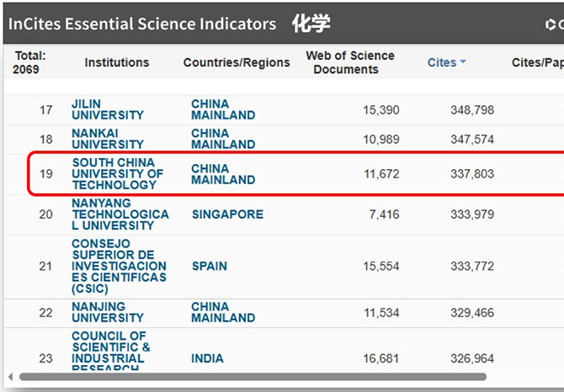Open the Nanjing University link

[x=108, y=312]
